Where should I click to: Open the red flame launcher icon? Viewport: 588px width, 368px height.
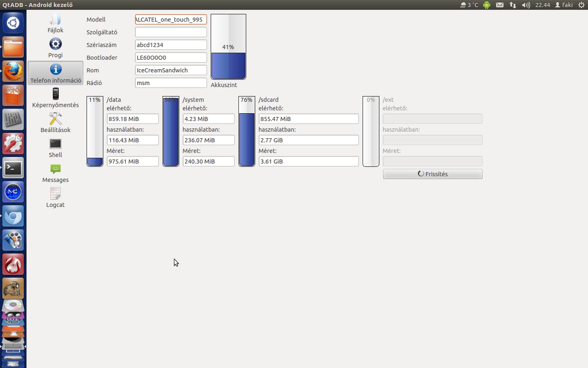pos(13,265)
